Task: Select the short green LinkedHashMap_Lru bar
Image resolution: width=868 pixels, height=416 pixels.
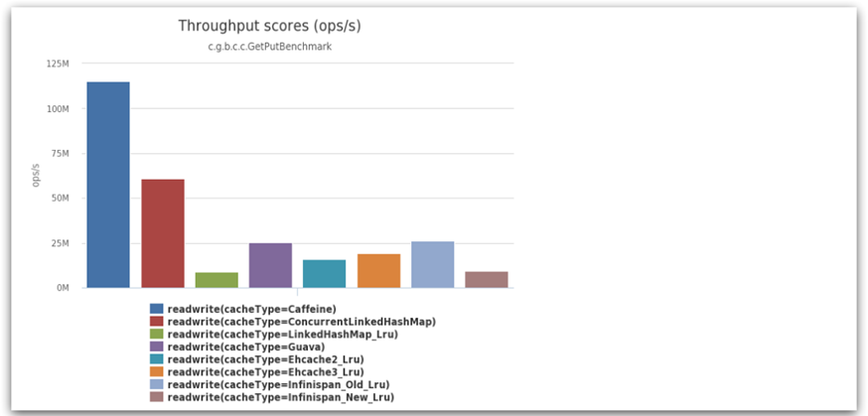Action: point(217,280)
